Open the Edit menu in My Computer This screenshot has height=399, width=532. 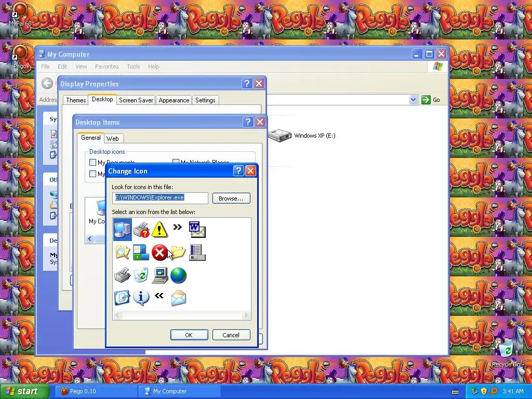(62, 66)
